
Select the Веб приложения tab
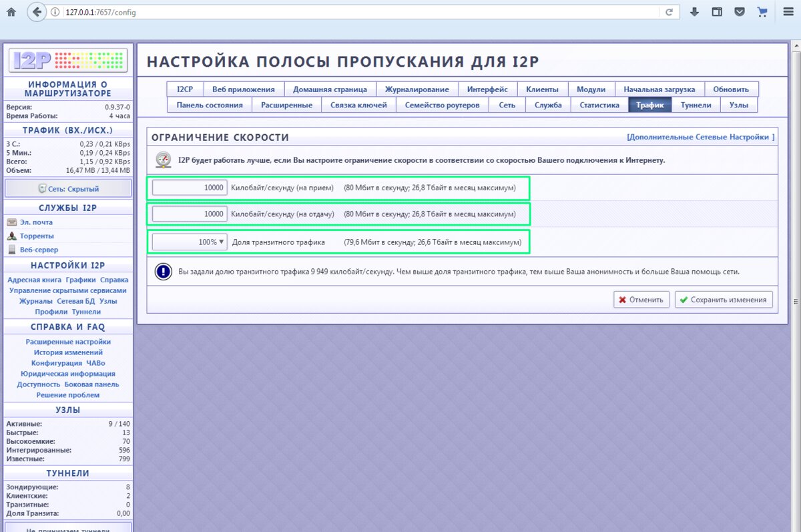pos(243,89)
